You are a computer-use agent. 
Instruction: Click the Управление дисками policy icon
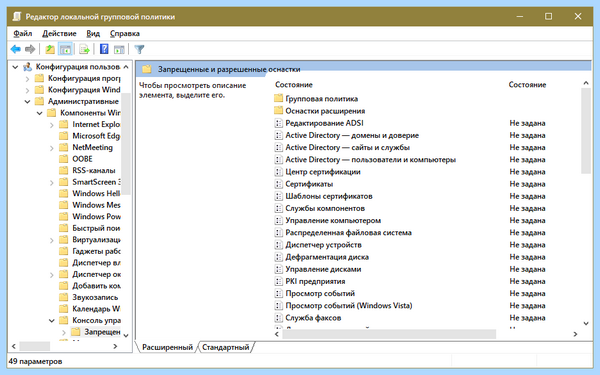279,269
